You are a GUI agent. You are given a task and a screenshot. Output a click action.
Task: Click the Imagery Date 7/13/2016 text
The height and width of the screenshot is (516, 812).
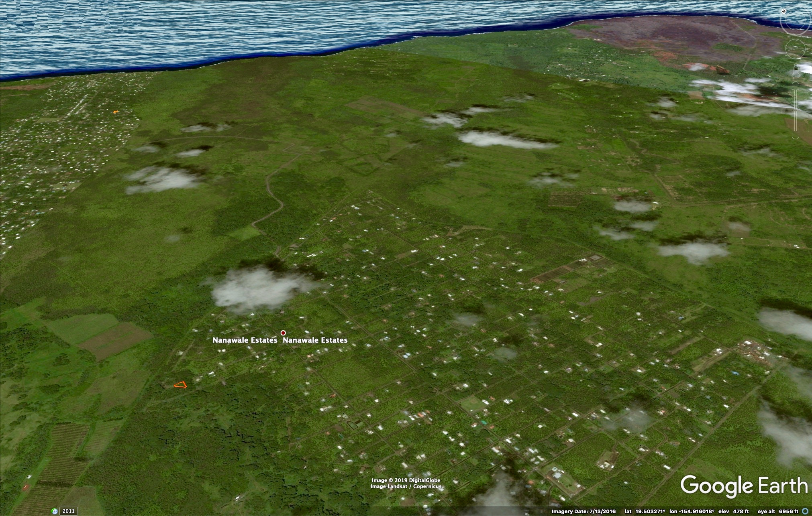tap(583, 511)
